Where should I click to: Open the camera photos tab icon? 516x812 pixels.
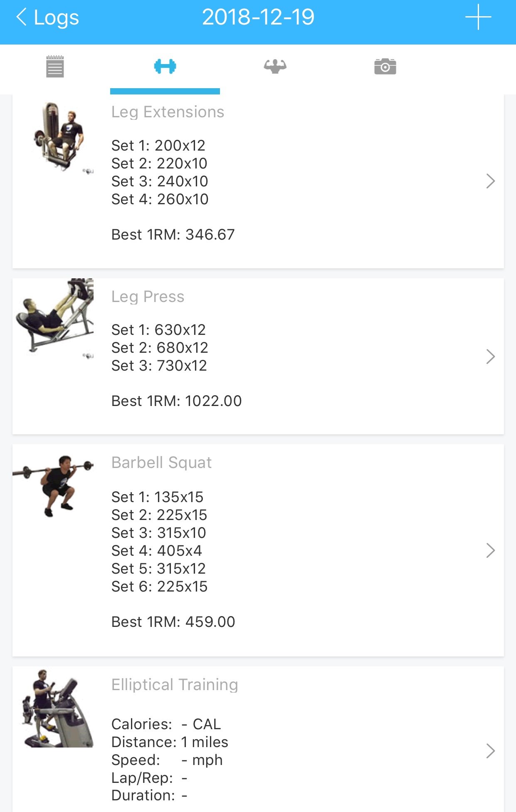point(385,67)
